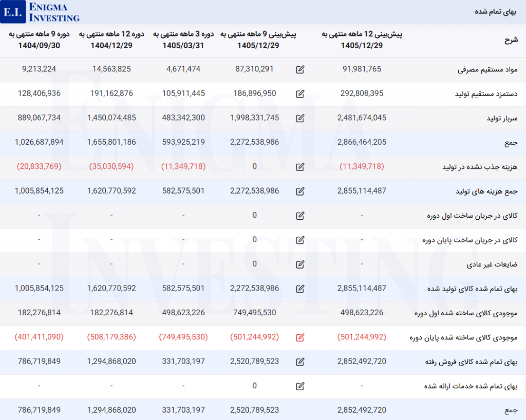Select the cell showing 186,896,950
Image resolution: width=526 pixels, height=420 pixels.
[x=255, y=93]
